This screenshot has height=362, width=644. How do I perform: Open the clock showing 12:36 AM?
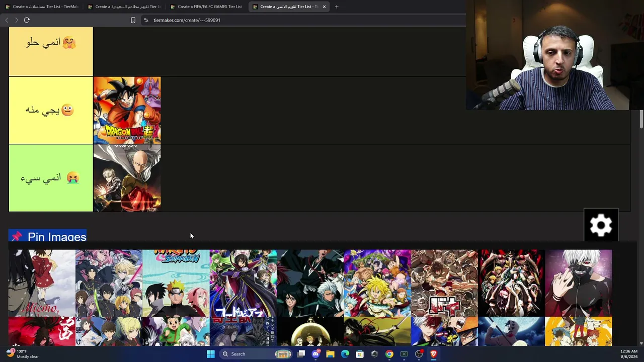(628, 354)
